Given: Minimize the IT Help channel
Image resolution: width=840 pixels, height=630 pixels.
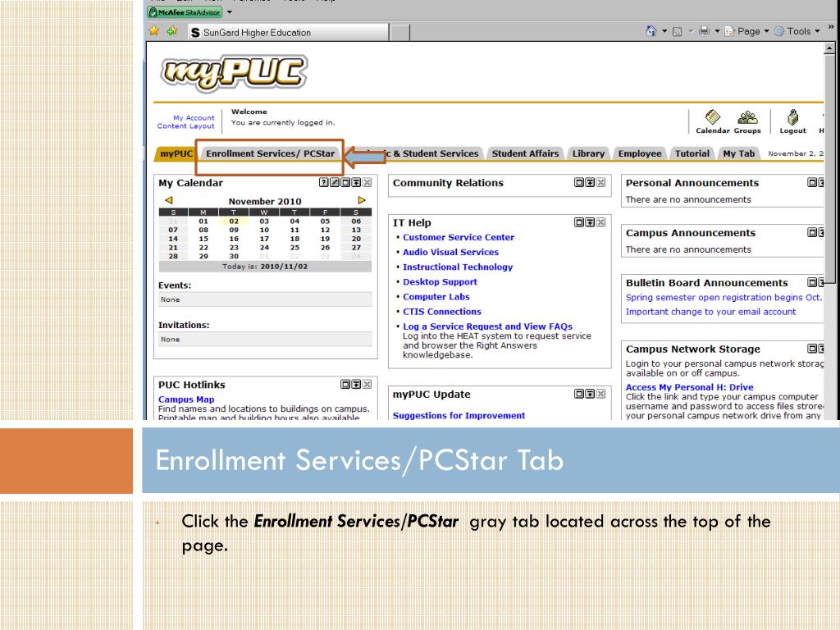Looking at the screenshot, I should pos(590,221).
